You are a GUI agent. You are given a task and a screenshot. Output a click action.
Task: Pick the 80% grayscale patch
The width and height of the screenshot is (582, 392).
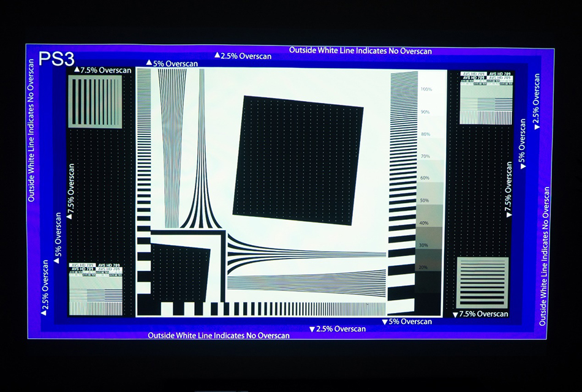coord(426,134)
